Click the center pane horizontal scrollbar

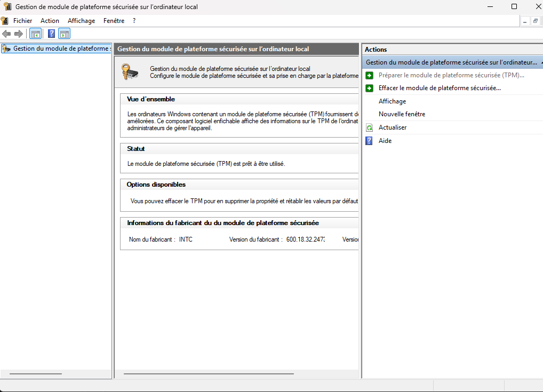(209, 374)
